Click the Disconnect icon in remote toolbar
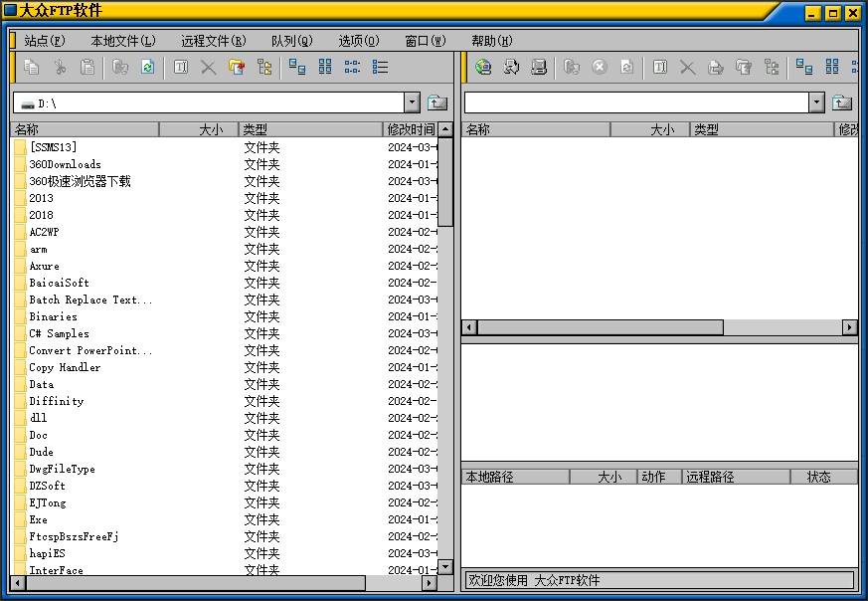This screenshot has height=601, width=868. point(539,68)
